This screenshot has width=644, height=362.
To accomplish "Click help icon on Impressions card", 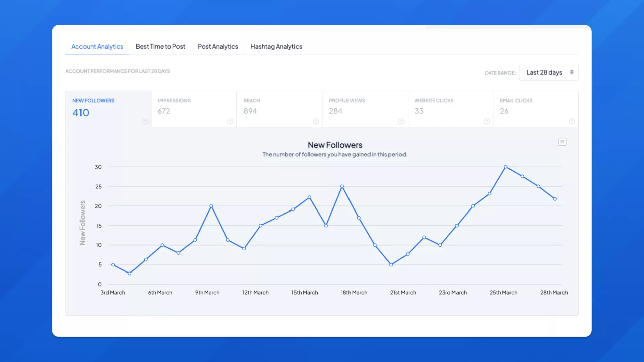I will (230, 121).
